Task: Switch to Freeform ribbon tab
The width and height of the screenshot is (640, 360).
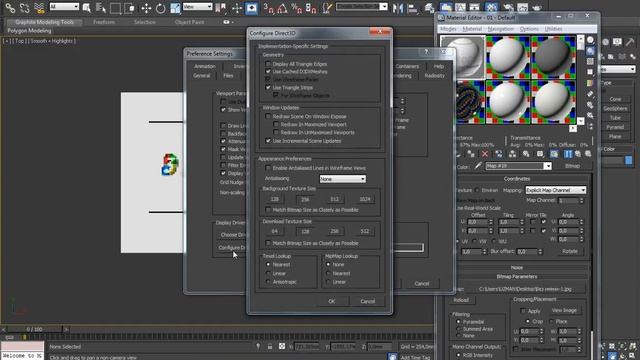Action: 104,22
